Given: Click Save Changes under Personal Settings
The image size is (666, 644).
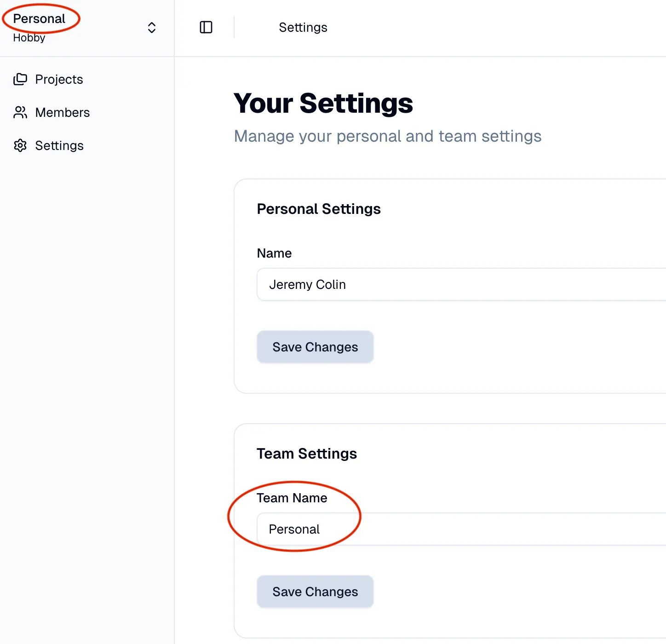Looking at the screenshot, I should point(315,347).
